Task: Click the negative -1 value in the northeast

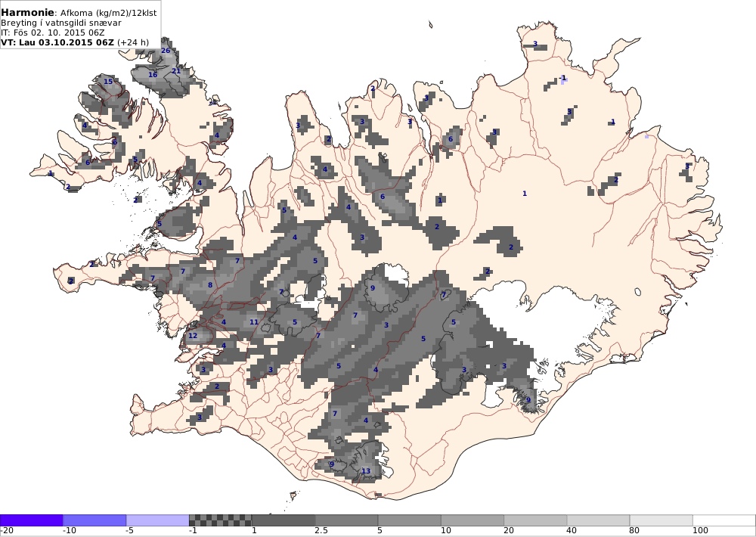Action: point(562,78)
